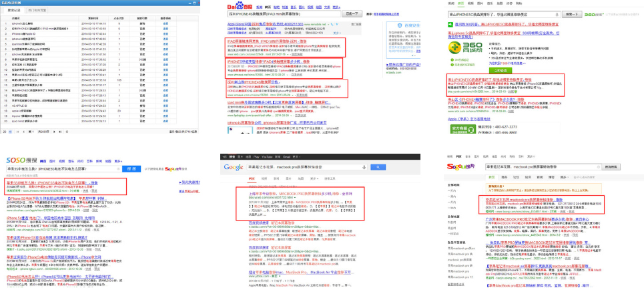This screenshot has width=644, height=292.
Task: Open the red-boxed first SOSO result
Action: (53, 182)
